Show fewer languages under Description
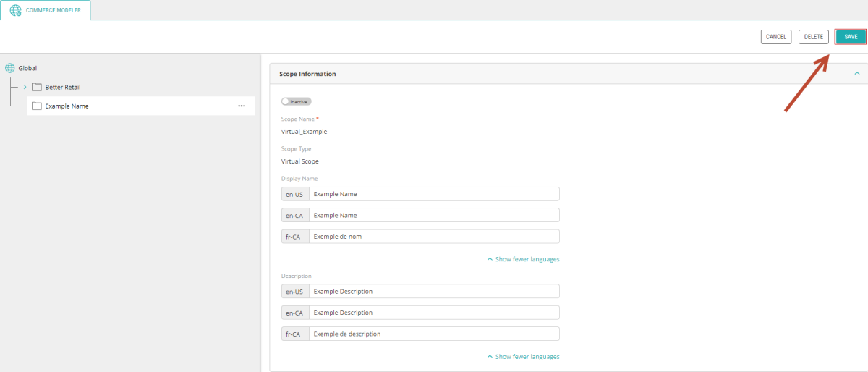 coord(523,357)
